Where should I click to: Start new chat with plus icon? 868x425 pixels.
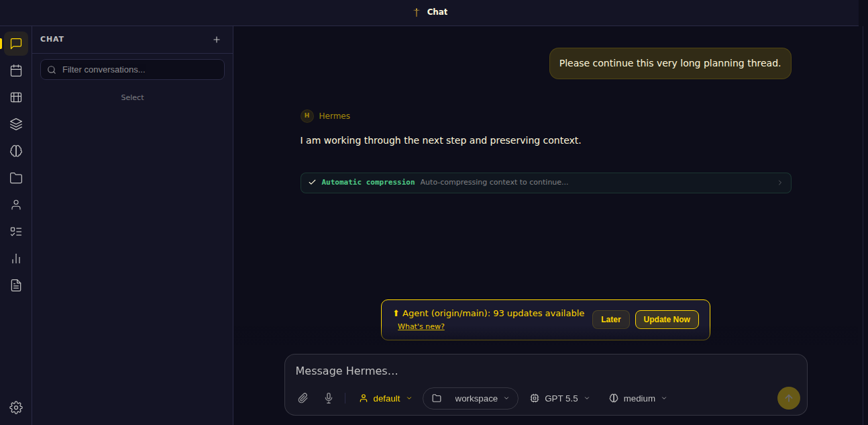pyautogui.click(x=217, y=40)
